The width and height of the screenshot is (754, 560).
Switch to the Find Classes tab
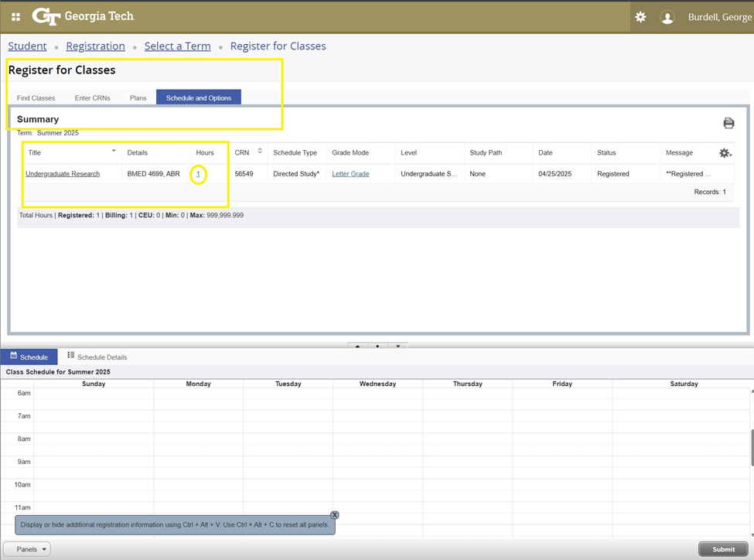coord(36,98)
